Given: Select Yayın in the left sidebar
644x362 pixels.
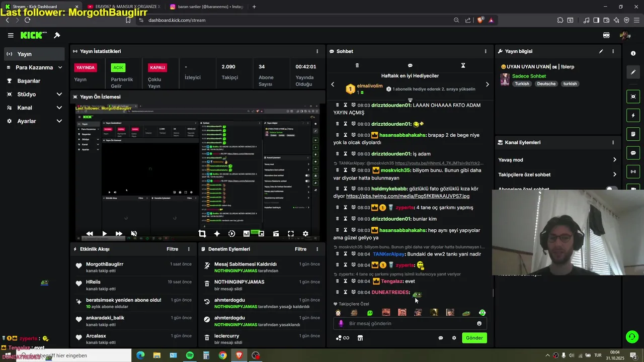Looking at the screenshot, I should tap(34, 54).
